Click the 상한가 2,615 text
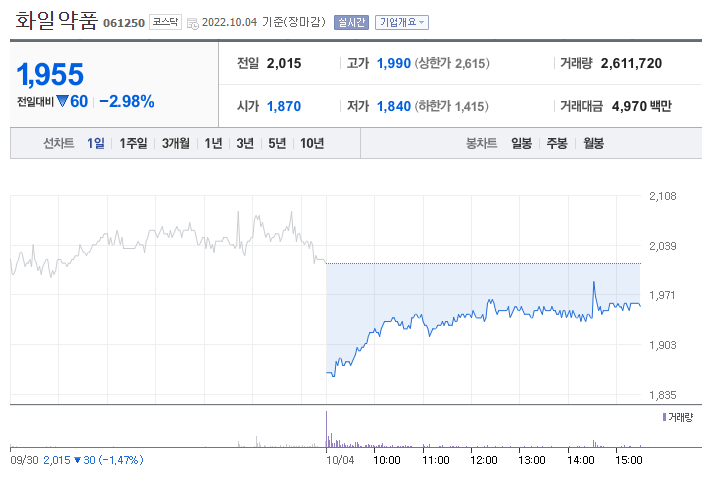 pyautogui.click(x=452, y=64)
